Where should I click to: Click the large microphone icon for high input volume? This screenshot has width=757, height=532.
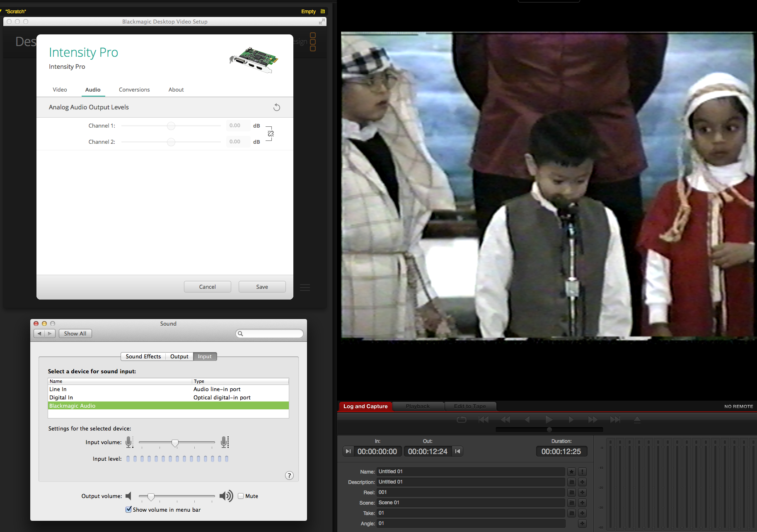(x=225, y=442)
